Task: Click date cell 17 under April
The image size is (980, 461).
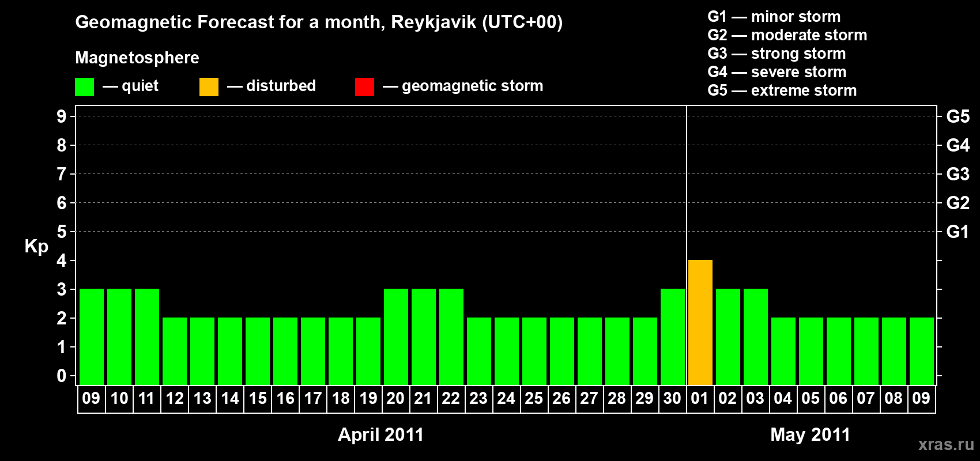Action: 313,399
